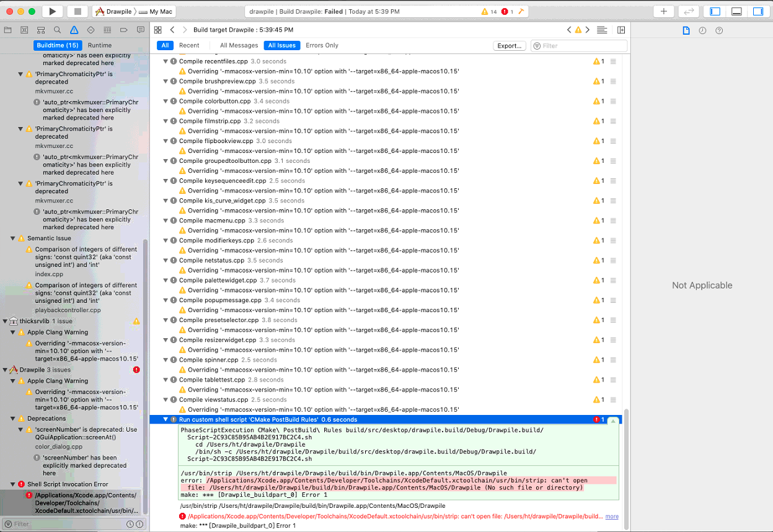The width and height of the screenshot is (773, 532).
Task: Run the Drawpile project with the play button
Action: [x=53, y=11]
